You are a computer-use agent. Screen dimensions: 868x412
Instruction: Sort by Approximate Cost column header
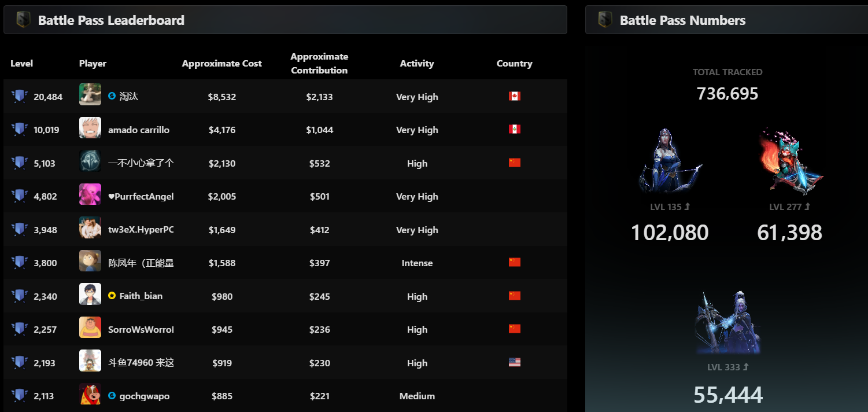221,64
